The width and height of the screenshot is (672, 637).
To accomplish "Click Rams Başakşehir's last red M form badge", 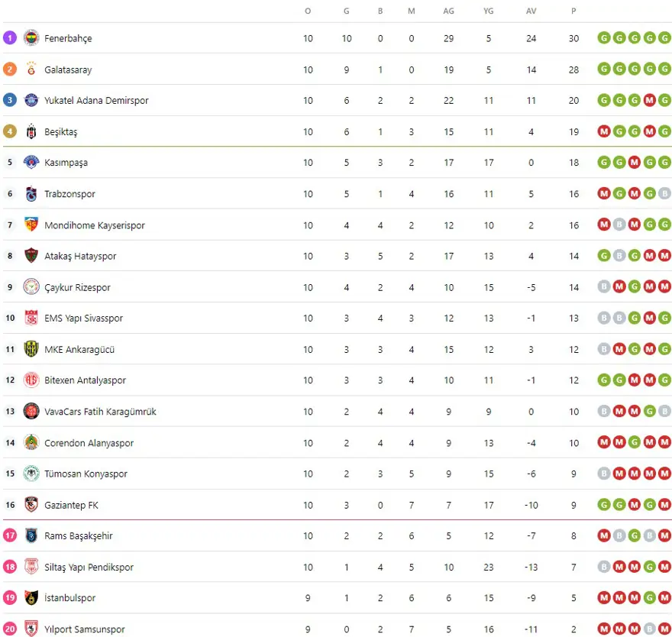I will coord(664,536).
